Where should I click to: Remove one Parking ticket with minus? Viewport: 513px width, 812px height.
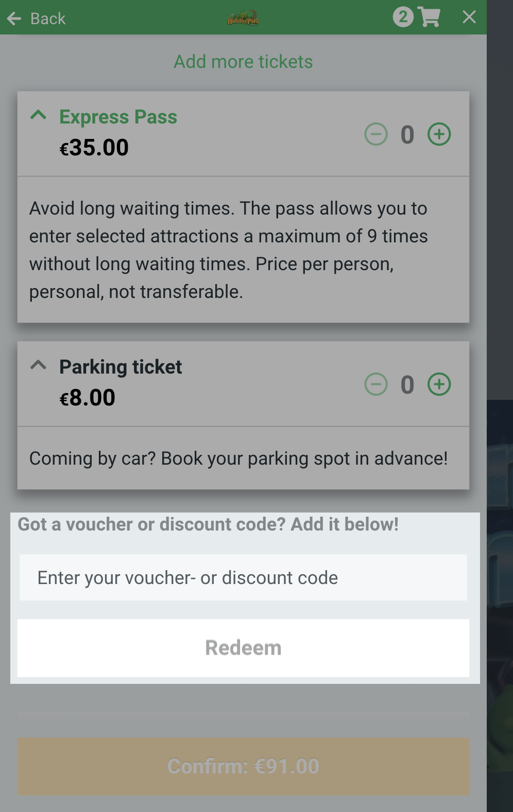coord(376,384)
